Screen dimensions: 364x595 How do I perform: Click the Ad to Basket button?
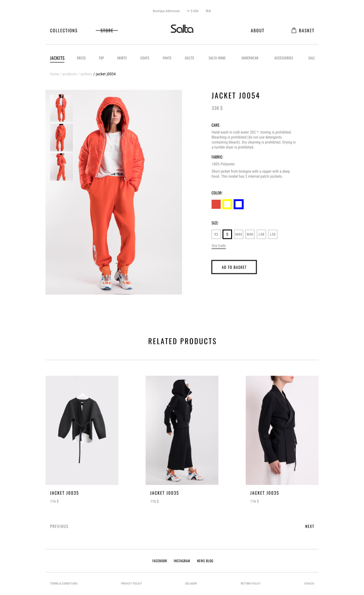[234, 267]
